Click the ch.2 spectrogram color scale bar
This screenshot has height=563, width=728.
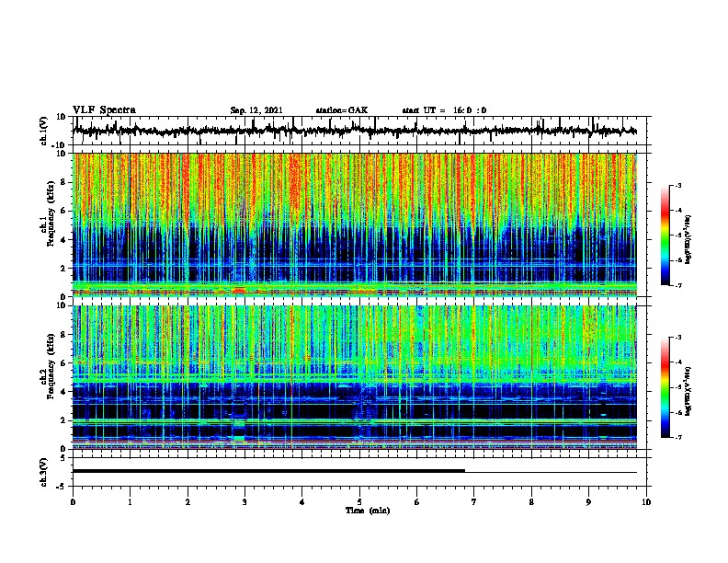665,387
